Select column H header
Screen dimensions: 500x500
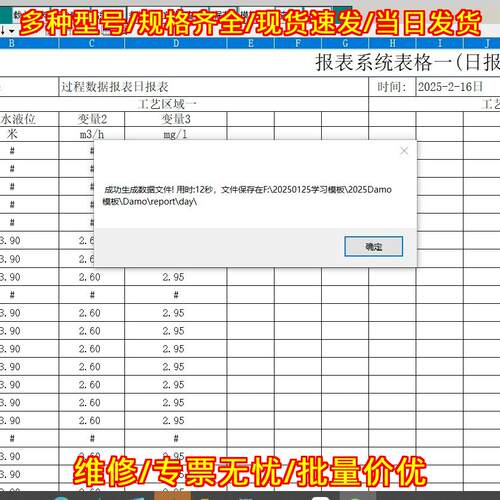392,43
